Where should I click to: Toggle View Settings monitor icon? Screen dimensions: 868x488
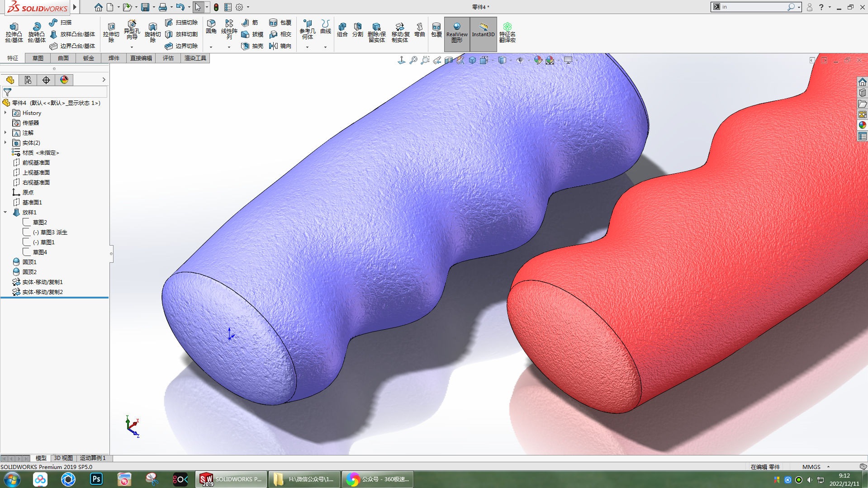tap(568, 60)
